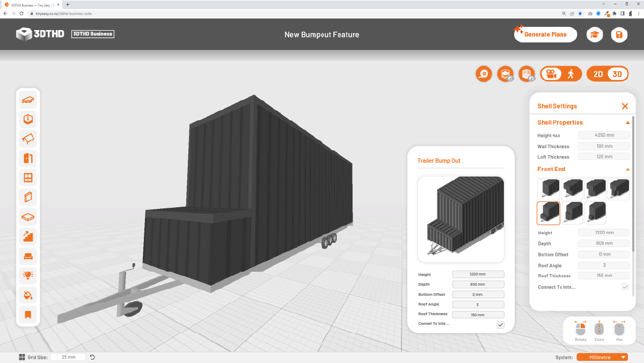Select the first front end style thumbnail
The height and width of the screenshot is (363, 644).
tap(548, 189)
